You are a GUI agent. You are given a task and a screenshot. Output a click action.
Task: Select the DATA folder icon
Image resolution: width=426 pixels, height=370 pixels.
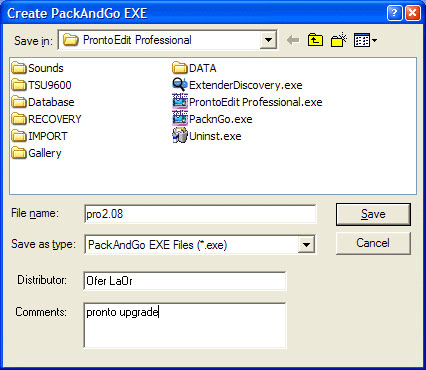point(180,68)
